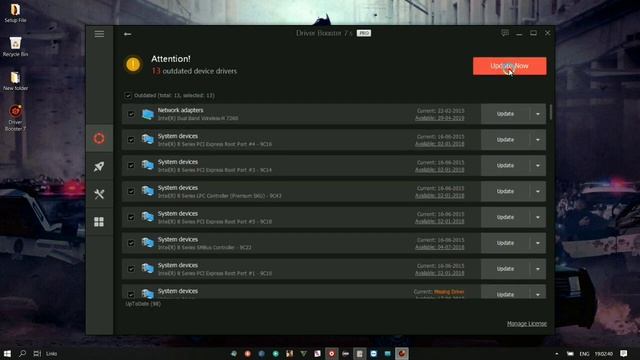Screen dimensions: 640x360
Task: Uncheck checkbox for Root Port #1 - 9C10
Action: coord(131,269)
